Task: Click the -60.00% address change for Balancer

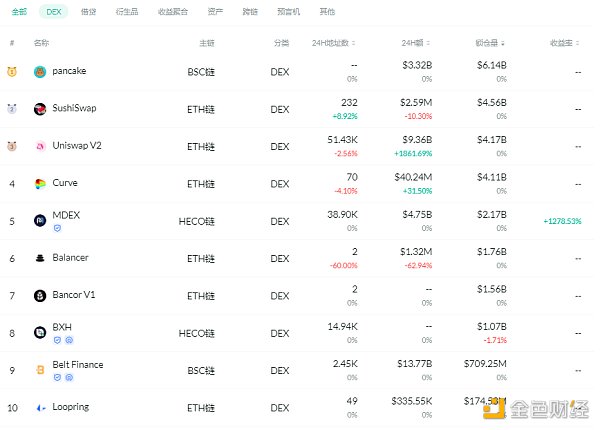Action: click(x=343, y=265)
